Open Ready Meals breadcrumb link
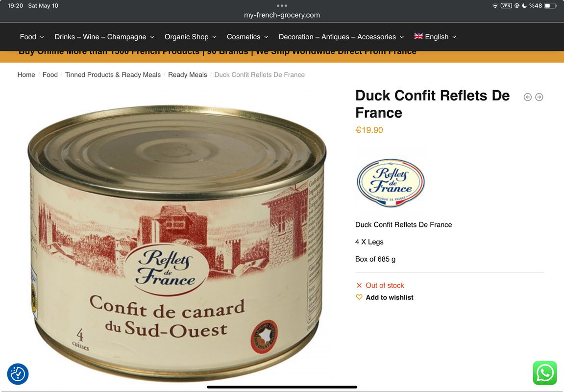Screen dimensions: 564x392 (187, 75)
